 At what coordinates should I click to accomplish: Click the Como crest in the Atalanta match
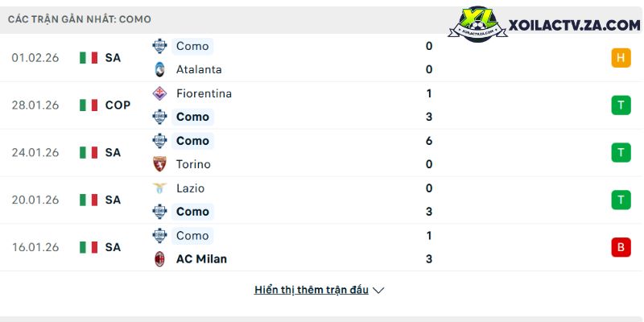(x=159, y=46)
